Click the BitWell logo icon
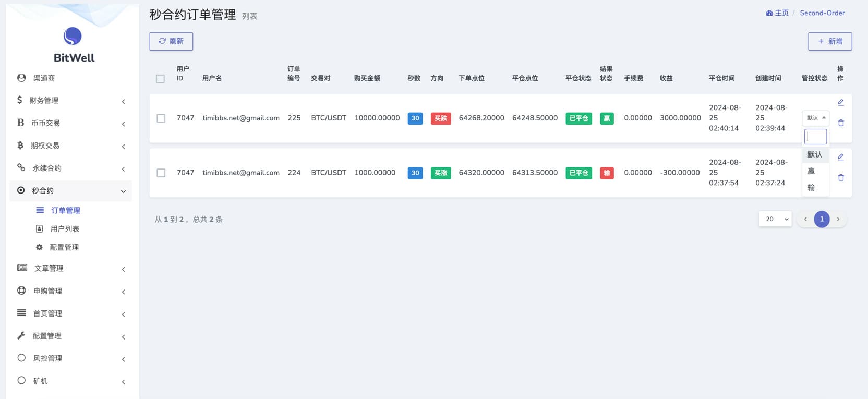This screenshot has width=868, height=399. point(73,37)
